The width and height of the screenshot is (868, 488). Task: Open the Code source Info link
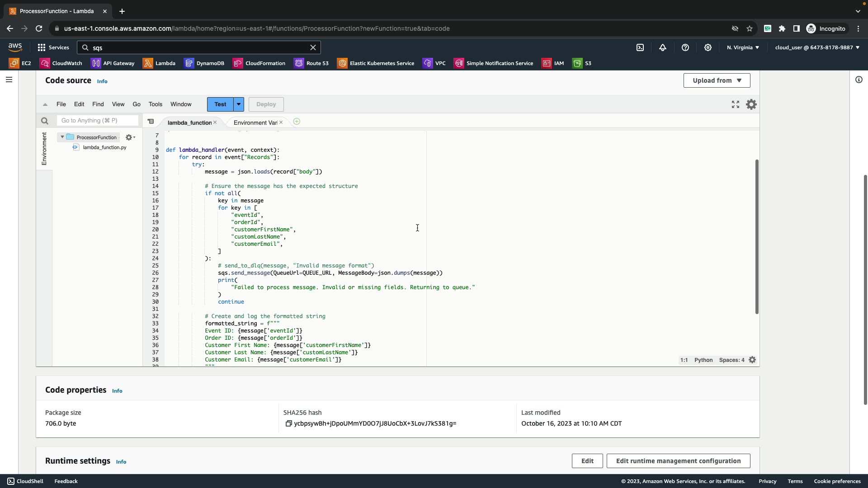[102, 81]
